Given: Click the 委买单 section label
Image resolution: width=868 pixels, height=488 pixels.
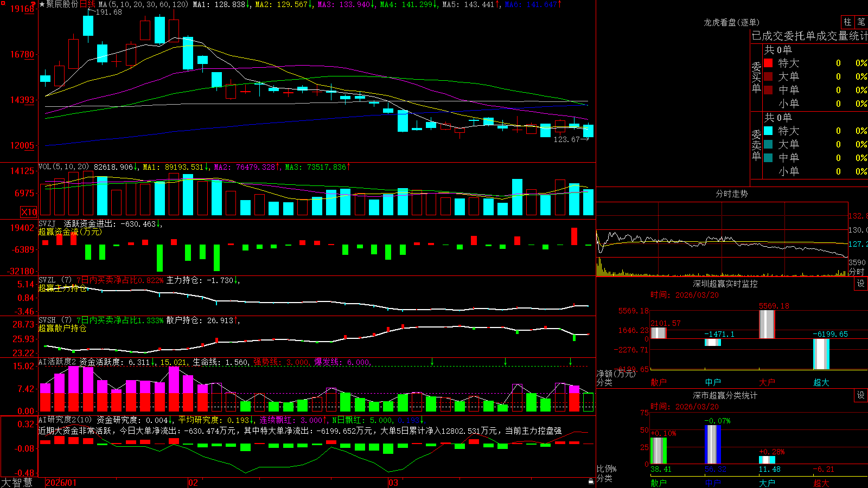Looking at the screenshot, I should 756,77.
